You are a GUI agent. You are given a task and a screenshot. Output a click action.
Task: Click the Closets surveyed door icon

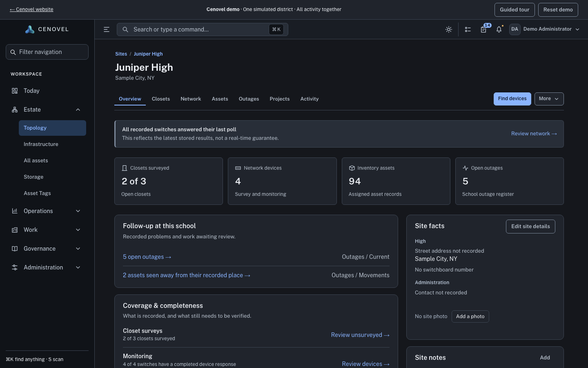(x=125, y=168)
